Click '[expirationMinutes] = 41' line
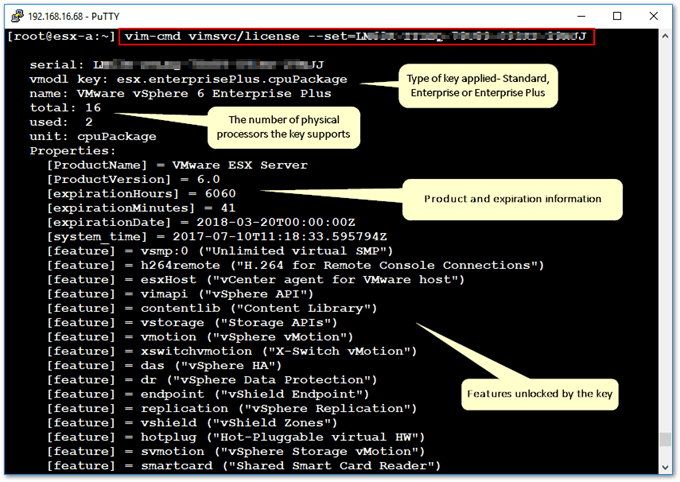The height and width of the screenshot is (482, 680). coord(141,208)
